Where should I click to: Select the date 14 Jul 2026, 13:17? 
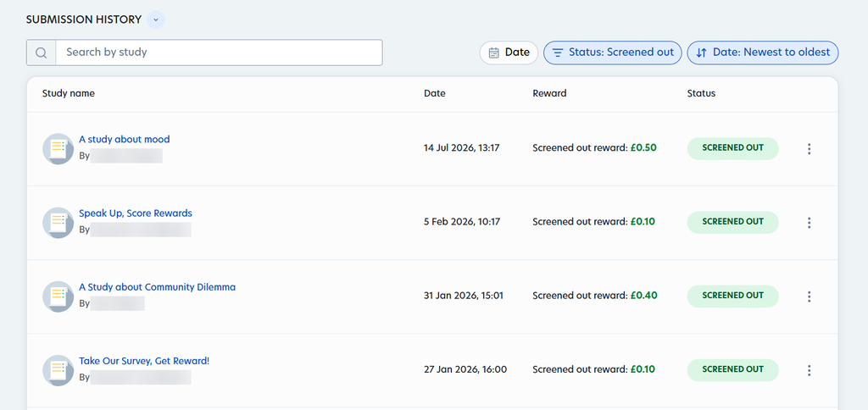pos(462,148)
